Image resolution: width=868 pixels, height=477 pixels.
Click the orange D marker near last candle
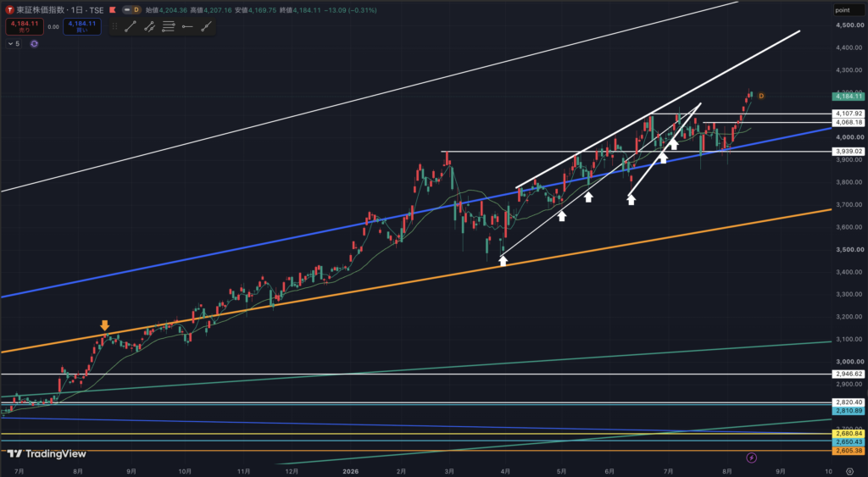click(761, 97)
